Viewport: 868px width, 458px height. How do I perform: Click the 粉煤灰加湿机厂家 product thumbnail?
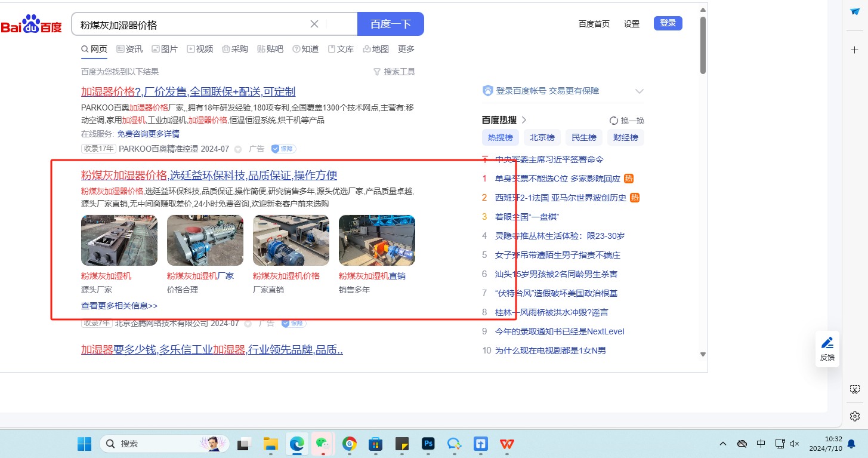coord(205,240)
